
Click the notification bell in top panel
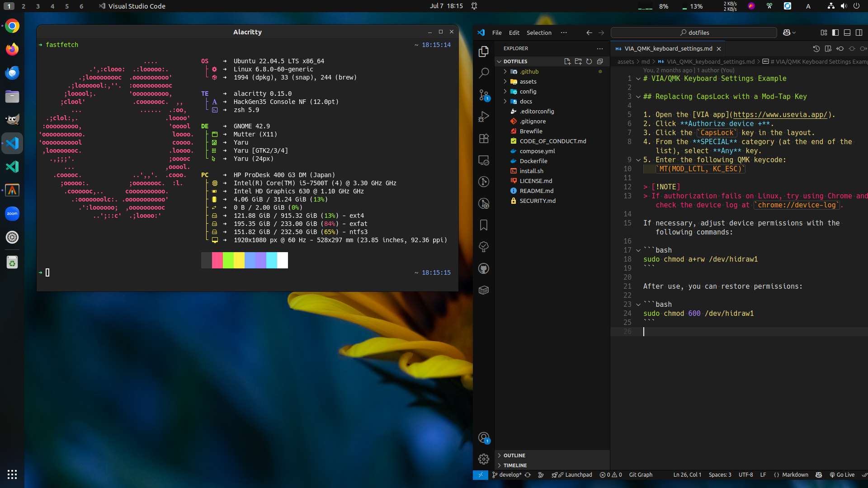(x=474, y=6)
